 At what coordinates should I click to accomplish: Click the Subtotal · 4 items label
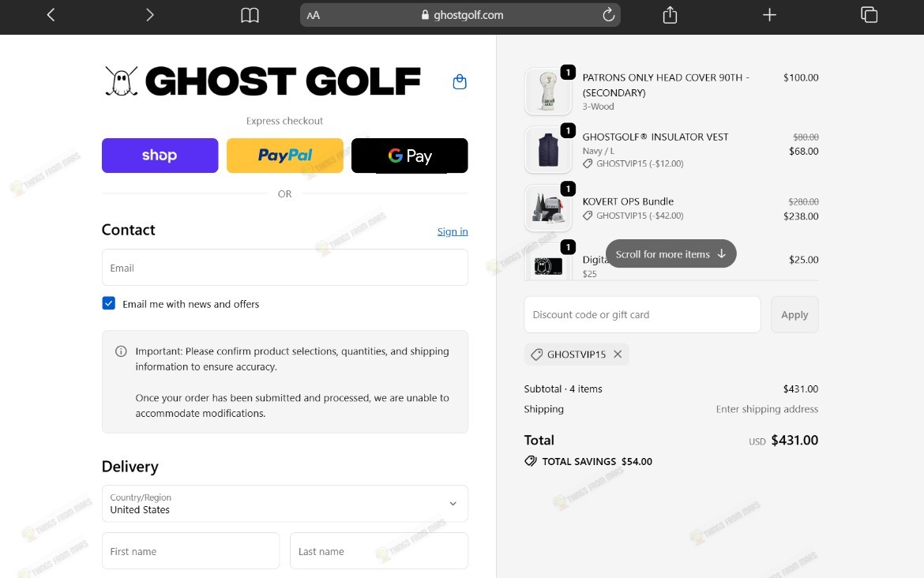(563, 388)
